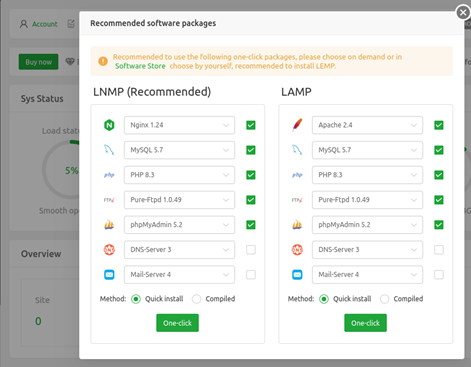471x367 pixels.
Task: Click the PHP icon in LNMP list
Action: (x=109, y=175)
